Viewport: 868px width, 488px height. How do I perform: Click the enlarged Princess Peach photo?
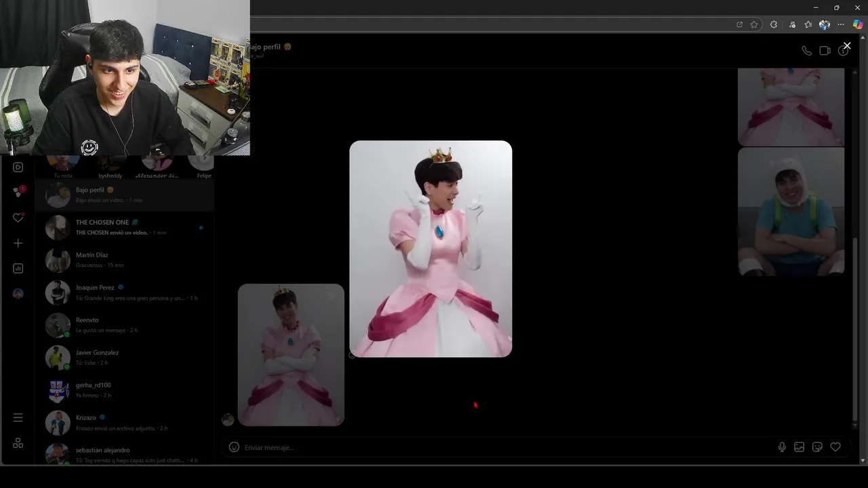431,249
